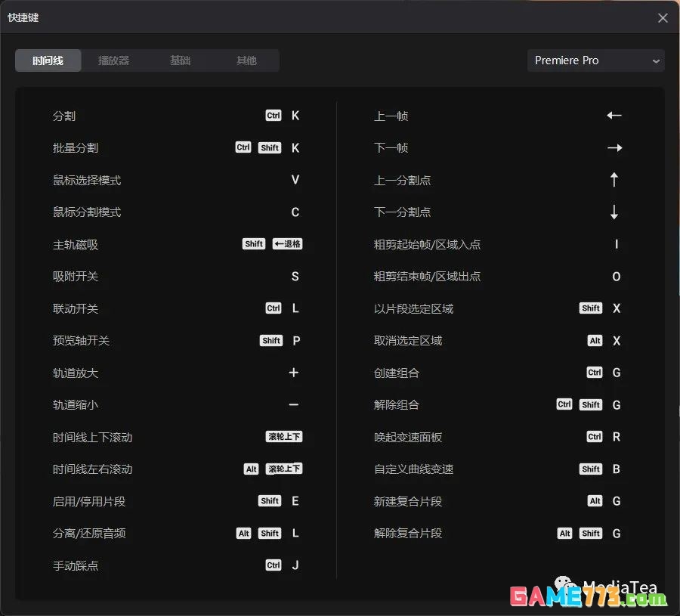Screen dimensions: 680x616
Task: Open the 其他 shortcuts tab
Action: pos(246,60)
